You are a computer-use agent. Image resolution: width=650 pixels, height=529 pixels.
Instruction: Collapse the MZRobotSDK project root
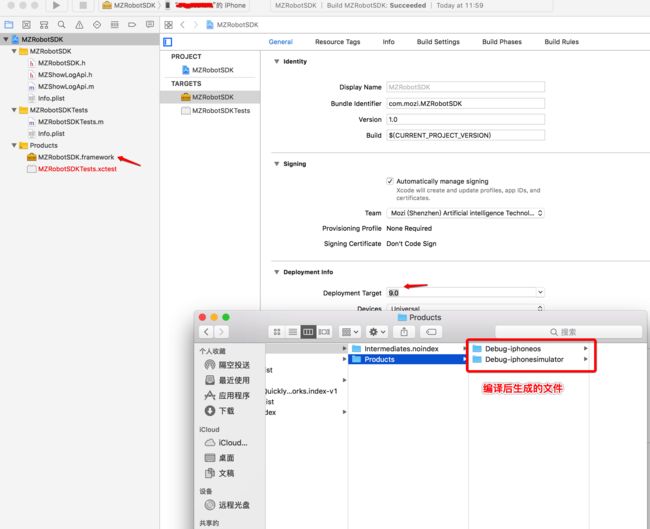pos(6,39)
